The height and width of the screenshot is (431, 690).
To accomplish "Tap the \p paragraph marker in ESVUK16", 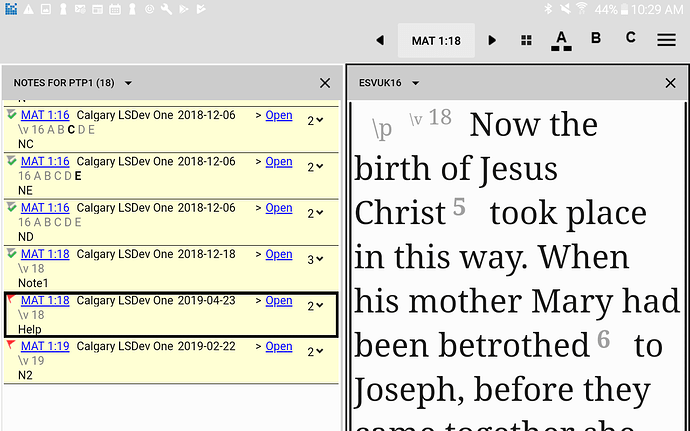I will pos(382,129).
